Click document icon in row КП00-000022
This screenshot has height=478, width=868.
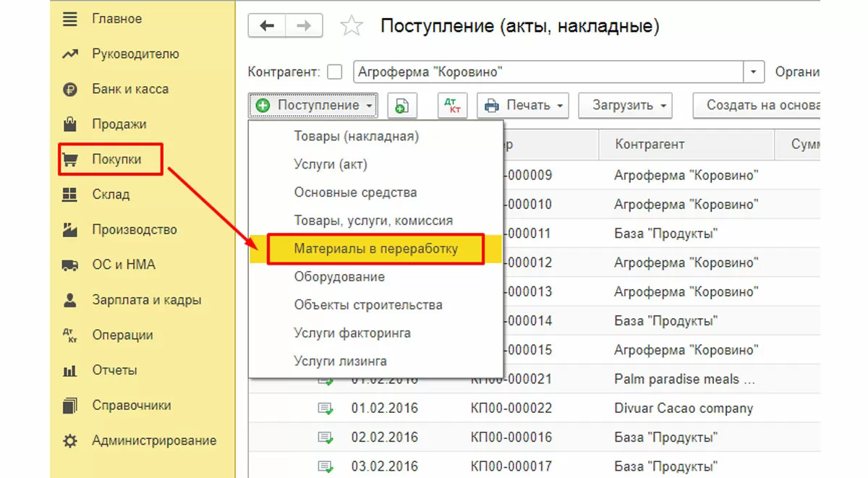pos(325,409)
